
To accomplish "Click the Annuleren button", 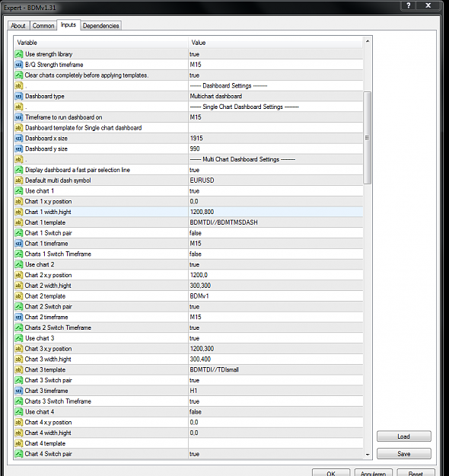I will point(373,473).
